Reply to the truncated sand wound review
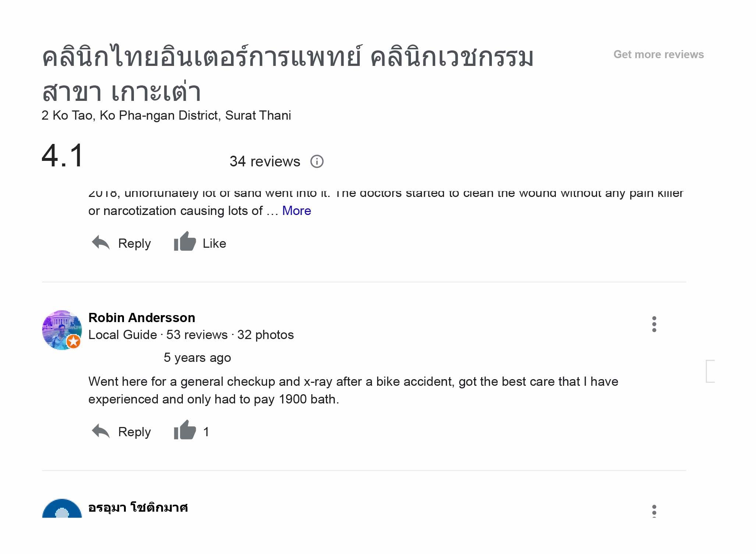 coord(121,243)
